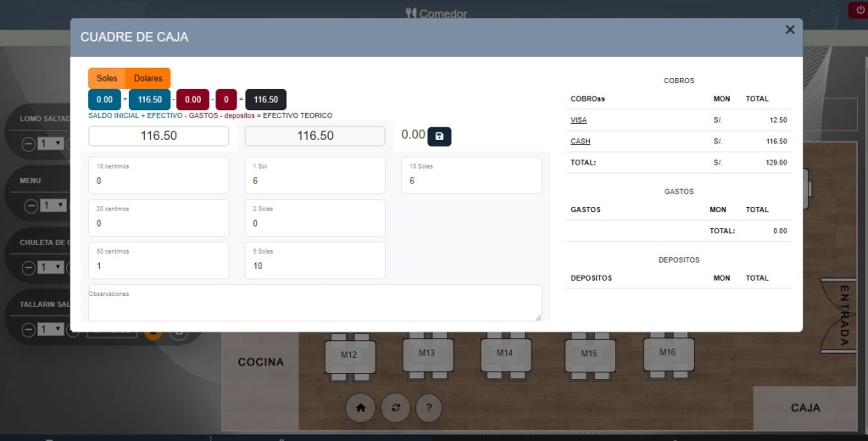Open quantity dropdown for MENU item

51,205
